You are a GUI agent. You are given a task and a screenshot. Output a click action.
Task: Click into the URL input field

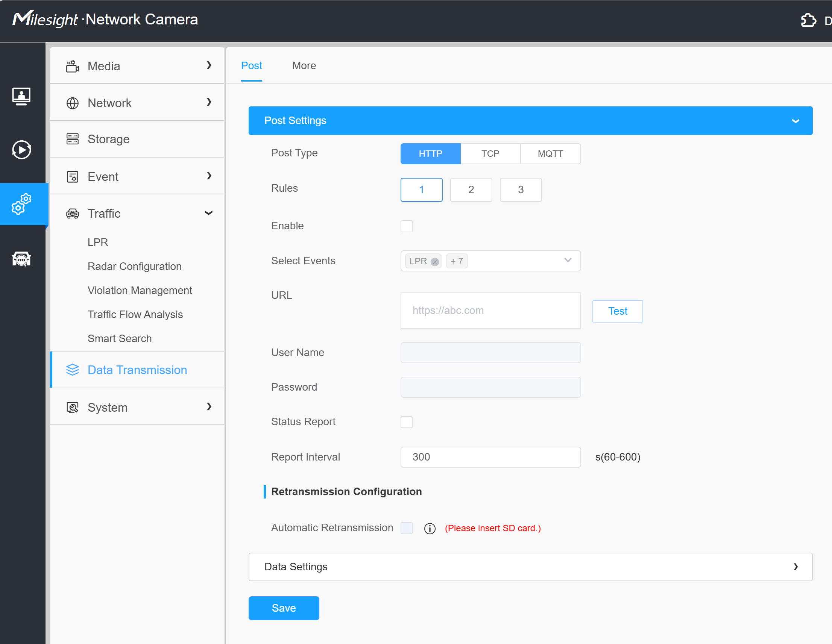point(491,311)
